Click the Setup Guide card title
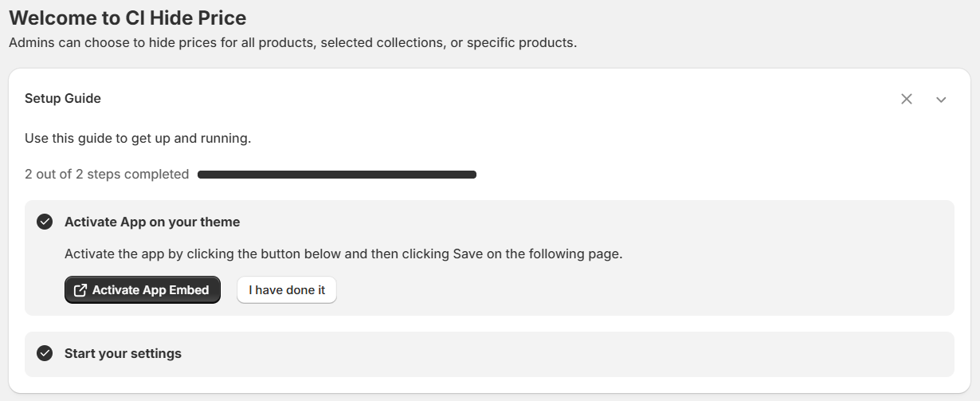This screenshot has height=401, width=980. [63, 98]
